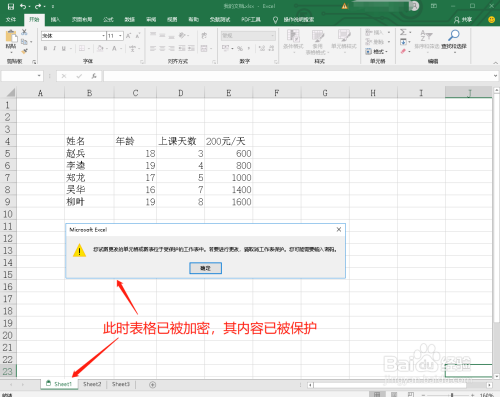The height and width of the screenshot is (397, 500).
Task: Open the font size dropdown showing 11
Action: [120, 36]
